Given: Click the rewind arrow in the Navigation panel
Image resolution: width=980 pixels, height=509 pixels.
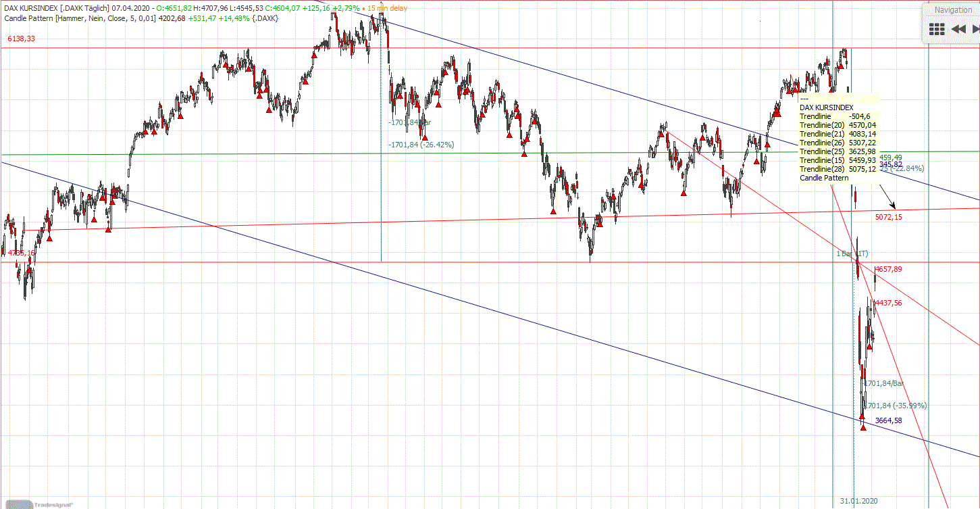Looking at the screenshot, I should tap(958, 28).
